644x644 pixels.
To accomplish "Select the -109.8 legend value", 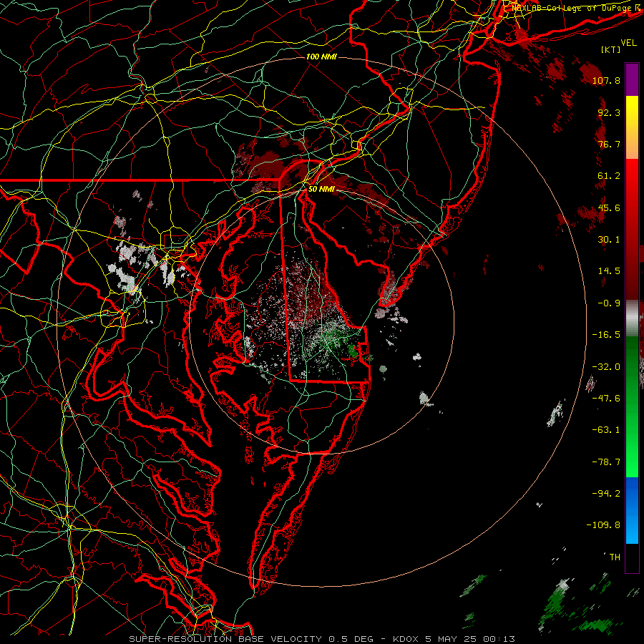I will [x=604, y=525].
